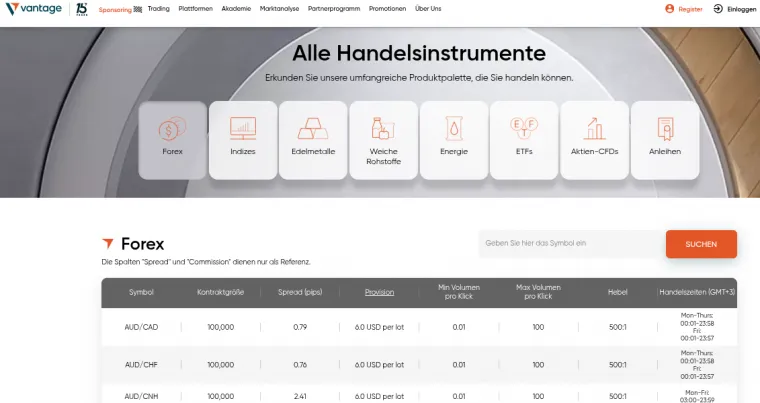Image resolution: width=760 pixels, height=403 pixels.
Task: Open the Partnerprogramm menu
Action: (334, 9)
